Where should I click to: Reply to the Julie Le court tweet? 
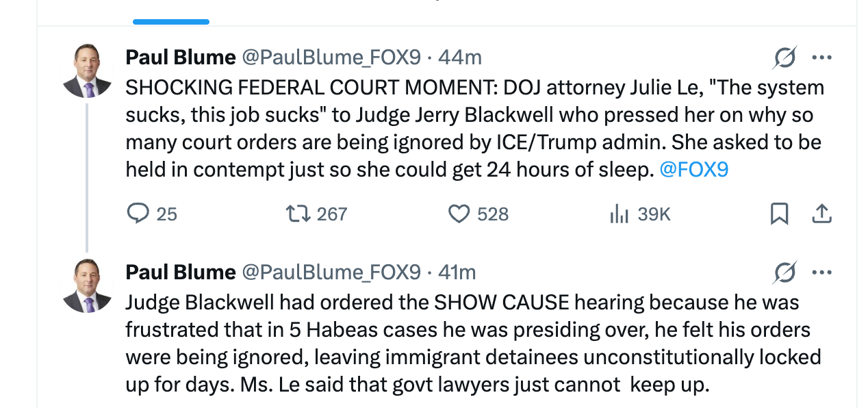click(138, 214)
